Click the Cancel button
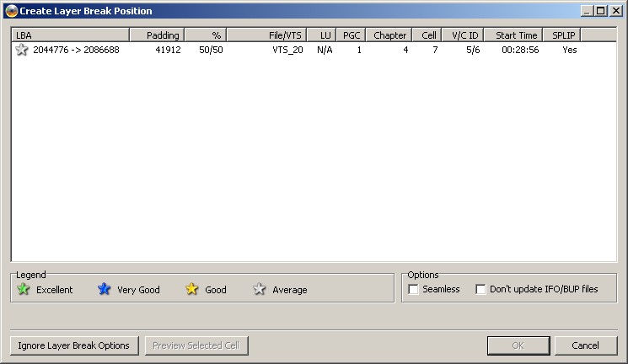This screenshot has height=364, width=628. [x=586, y=345]
